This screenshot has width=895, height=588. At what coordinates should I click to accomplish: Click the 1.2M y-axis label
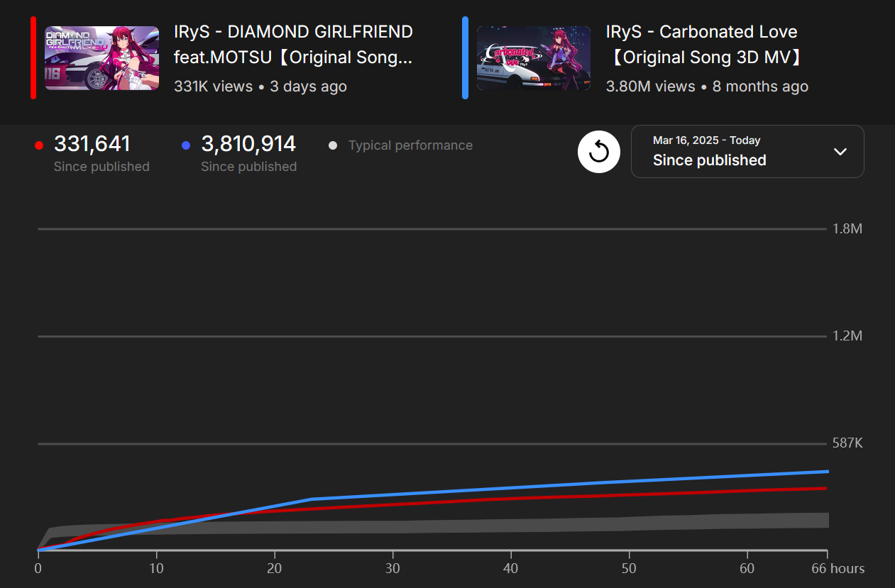coord(847,336)
